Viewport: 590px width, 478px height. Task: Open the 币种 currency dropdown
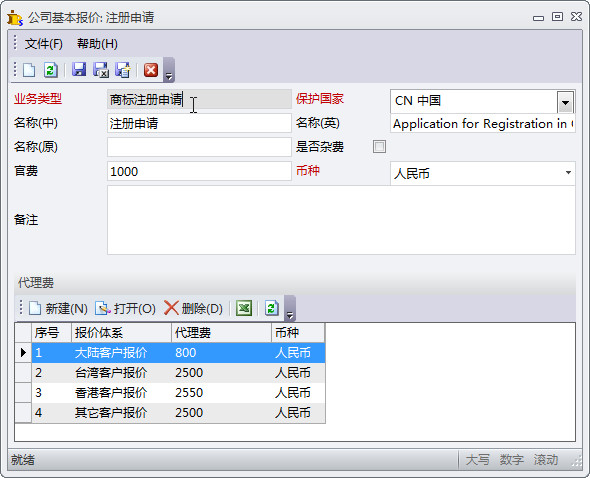pyautogui.click(x=568, y=173)
